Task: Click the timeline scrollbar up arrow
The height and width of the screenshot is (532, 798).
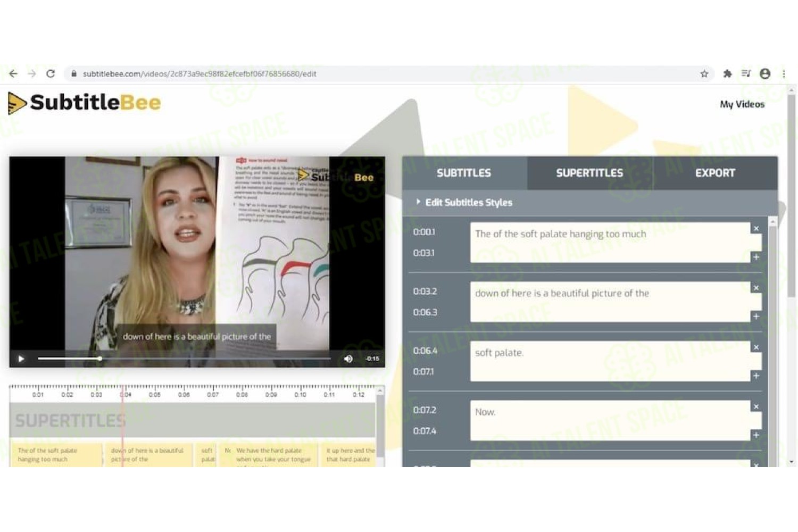Action: point(380,392)
